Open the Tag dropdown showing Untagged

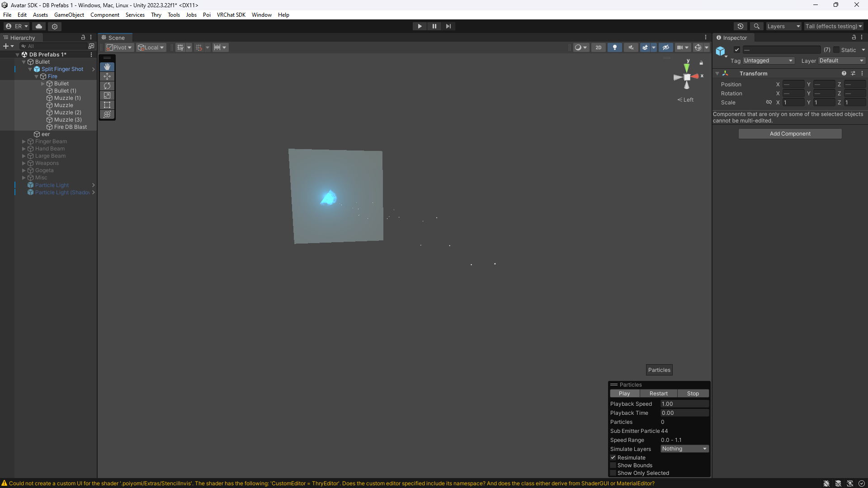tap(768, 61)
